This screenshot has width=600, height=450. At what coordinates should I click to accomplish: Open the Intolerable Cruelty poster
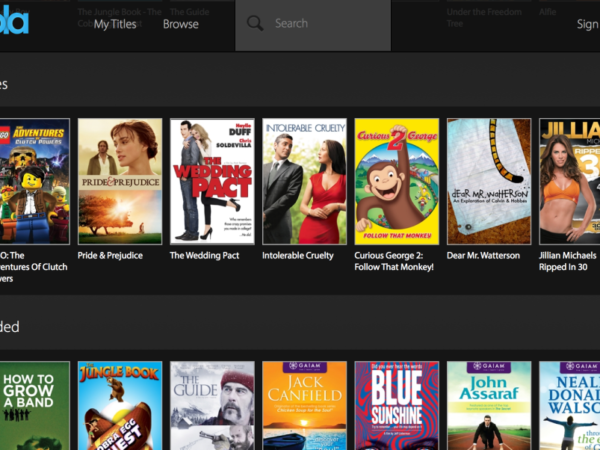[x=304, y=181]
